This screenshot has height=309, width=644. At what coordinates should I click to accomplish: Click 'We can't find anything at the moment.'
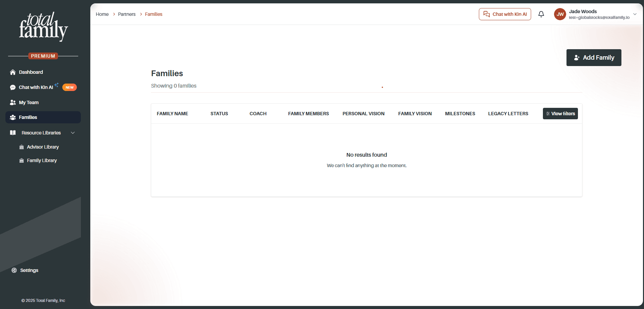[367, 165]
